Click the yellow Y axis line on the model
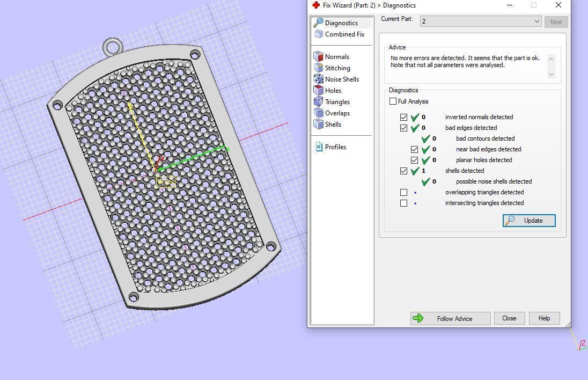Screen dimensions: 588x380 pos(142,135)
